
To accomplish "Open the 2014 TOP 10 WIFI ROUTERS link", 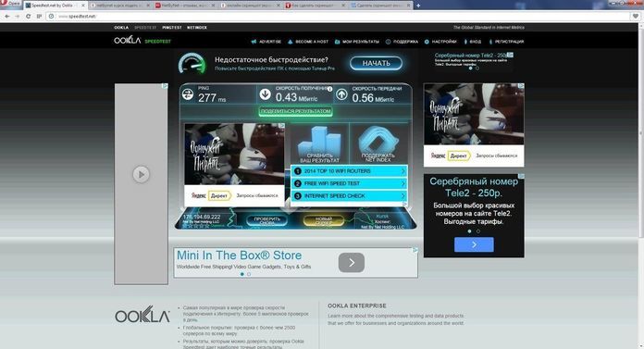I will click(x=350, y=171).
